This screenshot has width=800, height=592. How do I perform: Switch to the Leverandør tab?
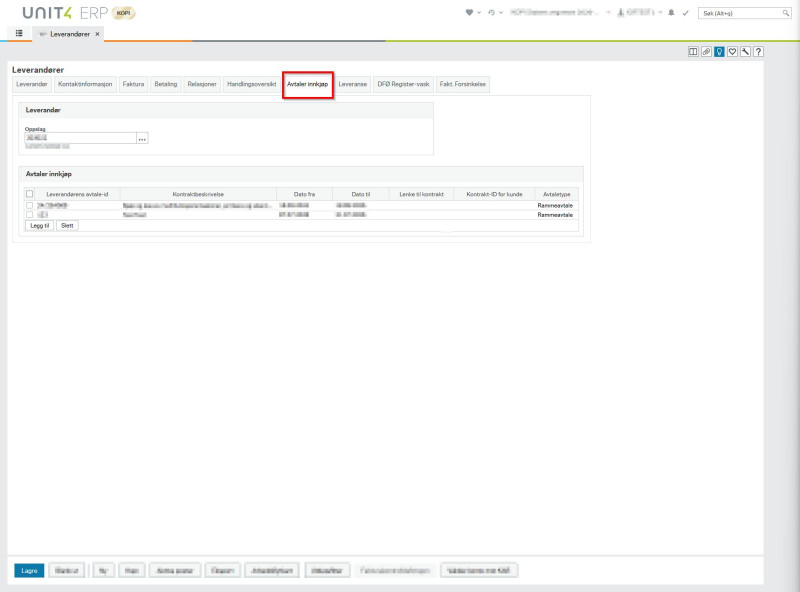(x=32, y=84)
